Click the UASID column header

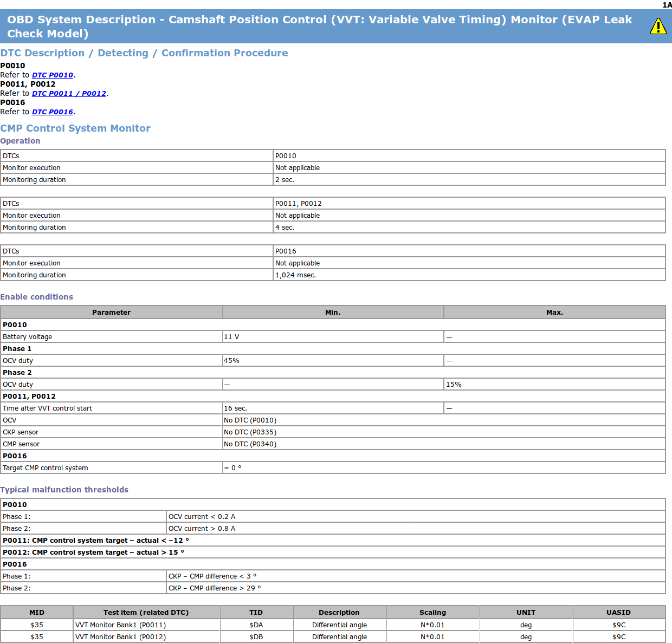tap(618, 613)
